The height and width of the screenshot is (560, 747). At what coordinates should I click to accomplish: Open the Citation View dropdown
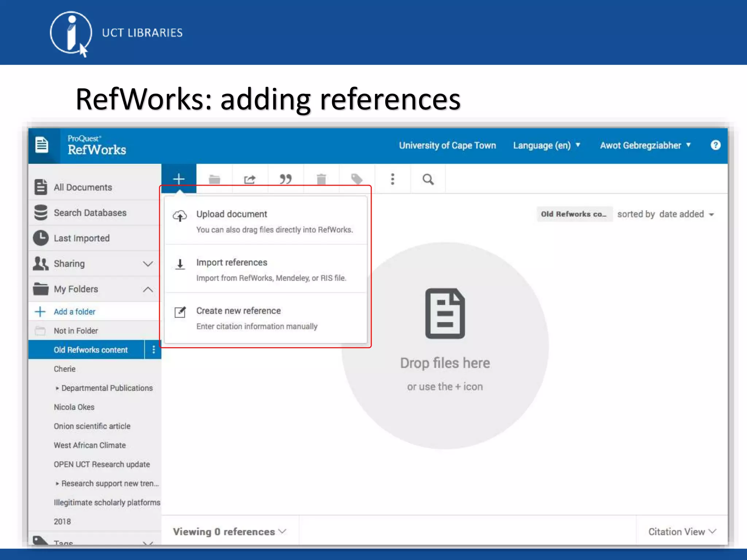click(682, 532)
